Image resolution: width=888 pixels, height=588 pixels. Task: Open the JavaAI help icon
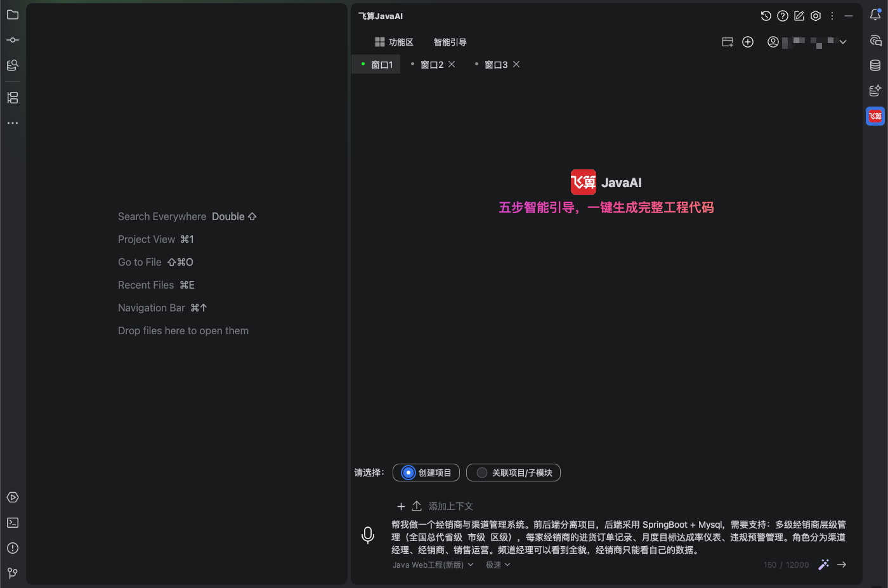783,16
